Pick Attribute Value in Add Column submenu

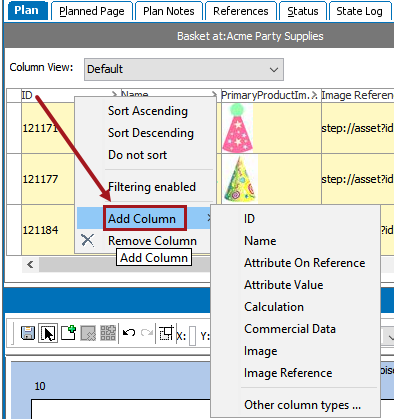[x=284, y=285]
